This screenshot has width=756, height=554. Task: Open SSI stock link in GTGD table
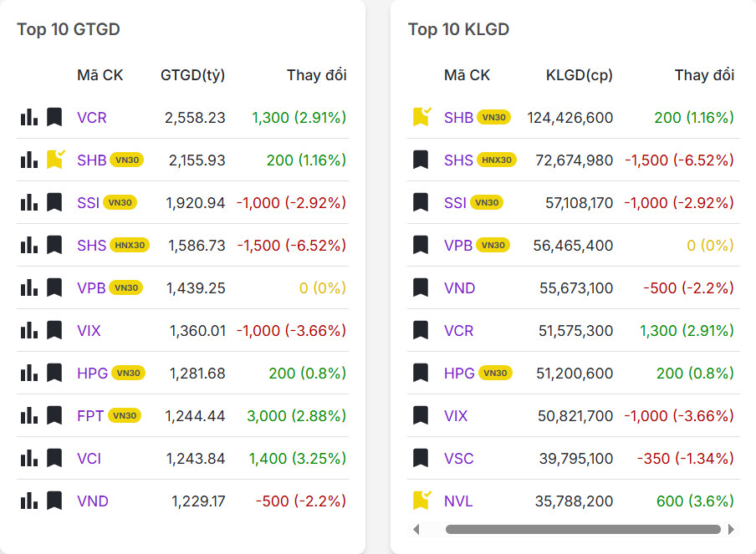tap(89, 203)
